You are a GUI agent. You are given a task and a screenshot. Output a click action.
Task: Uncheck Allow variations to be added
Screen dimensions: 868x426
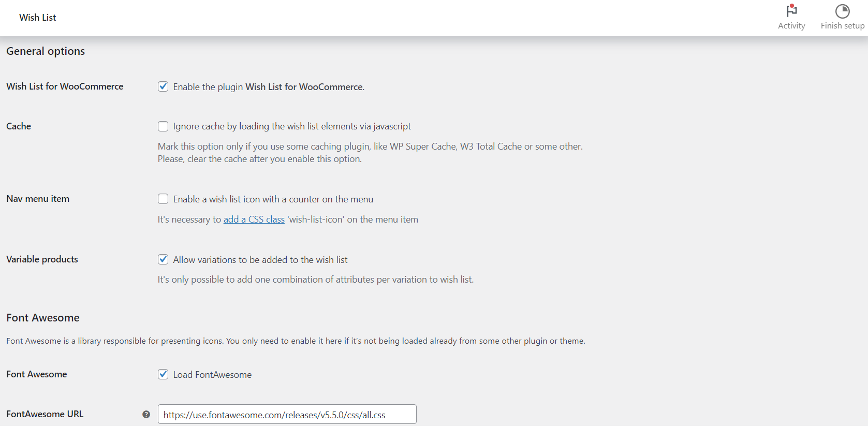pos(163,259)
